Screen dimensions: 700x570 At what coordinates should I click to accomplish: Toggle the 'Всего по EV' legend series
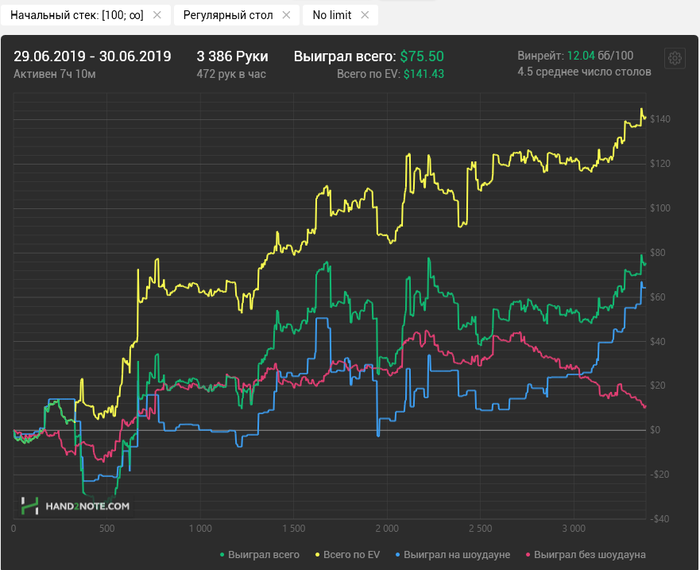click(348, 555)
